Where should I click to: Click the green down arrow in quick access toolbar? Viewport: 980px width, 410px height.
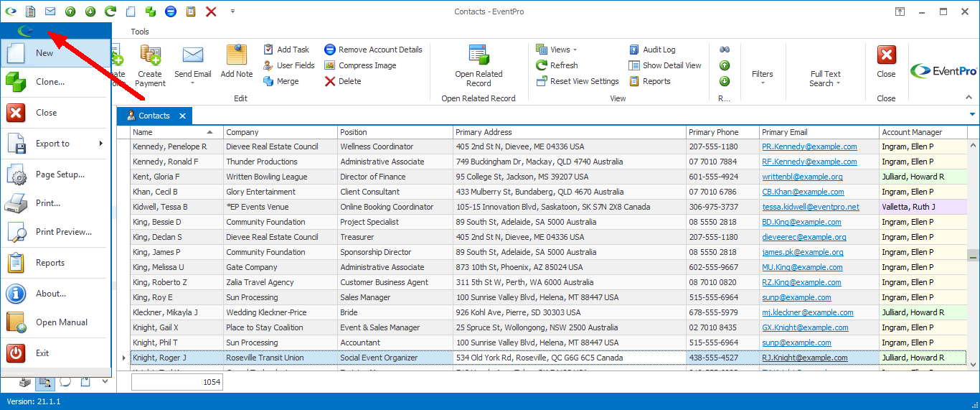(90, 11)
